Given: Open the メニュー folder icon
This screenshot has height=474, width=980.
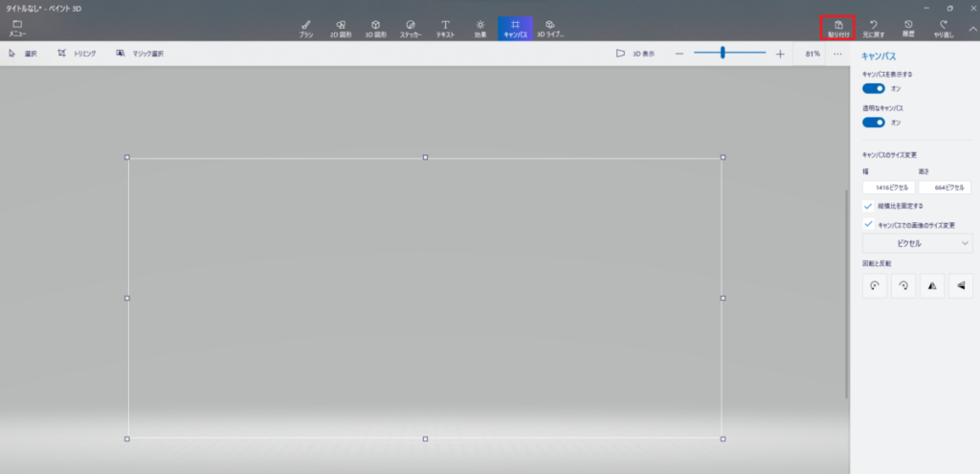Looking at the screenshot, I should tap(17, 28).
